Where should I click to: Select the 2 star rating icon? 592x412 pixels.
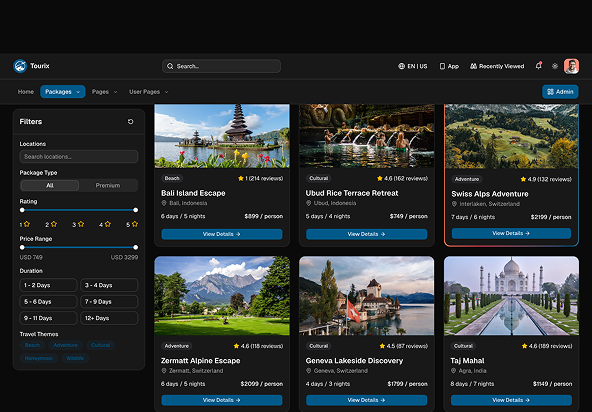click(54, 224)
